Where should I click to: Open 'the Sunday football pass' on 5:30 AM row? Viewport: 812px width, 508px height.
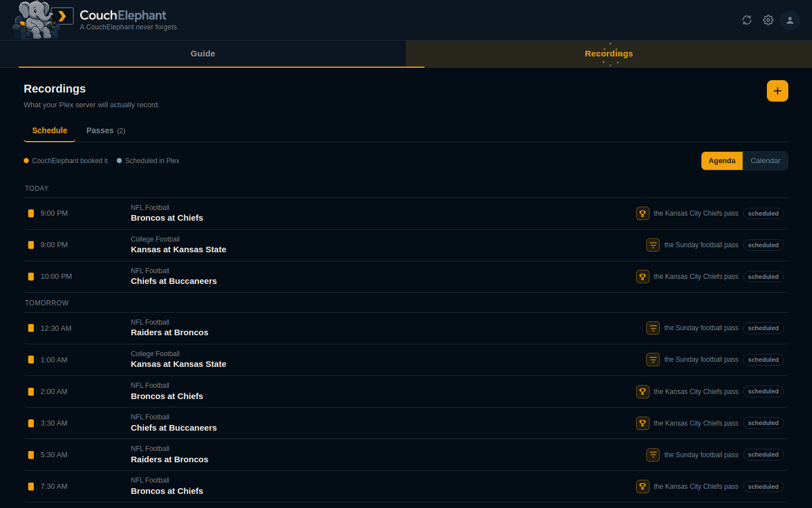point(701,455)
